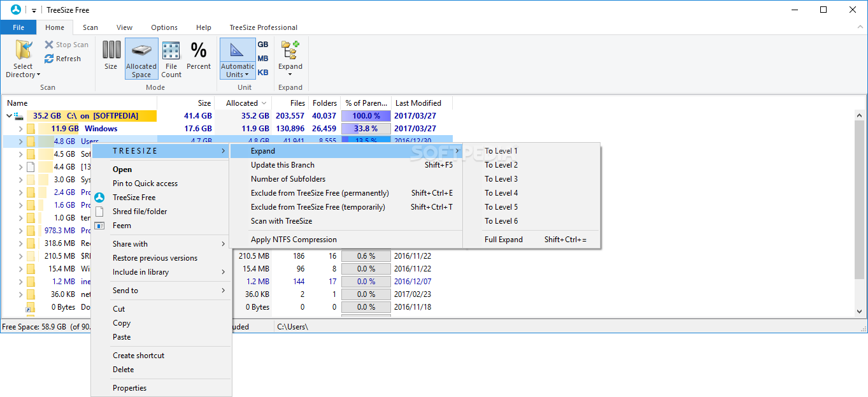Choose Update this Branch
Image resolution: width=868 pixels, height=397 pixels.
(346, 165)
